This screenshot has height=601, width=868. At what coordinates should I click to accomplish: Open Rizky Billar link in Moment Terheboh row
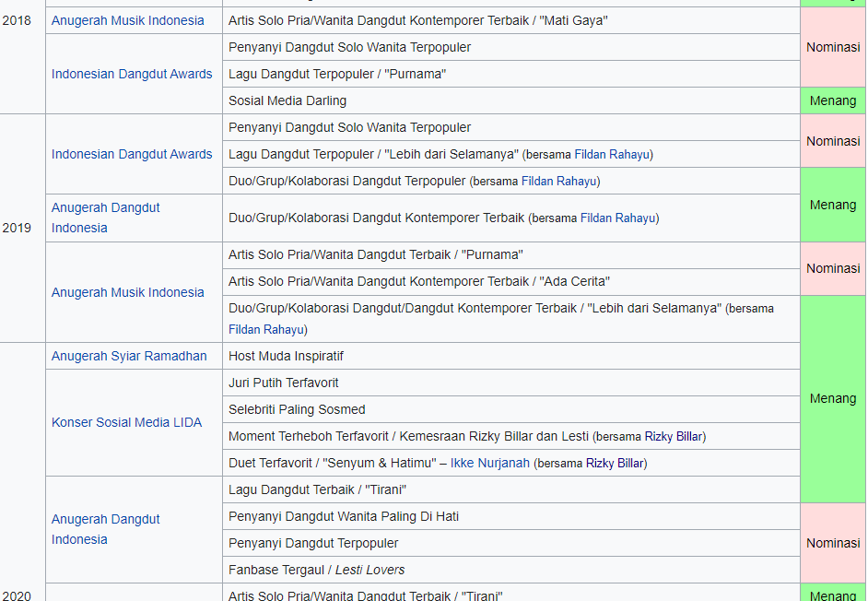point(674,437)
